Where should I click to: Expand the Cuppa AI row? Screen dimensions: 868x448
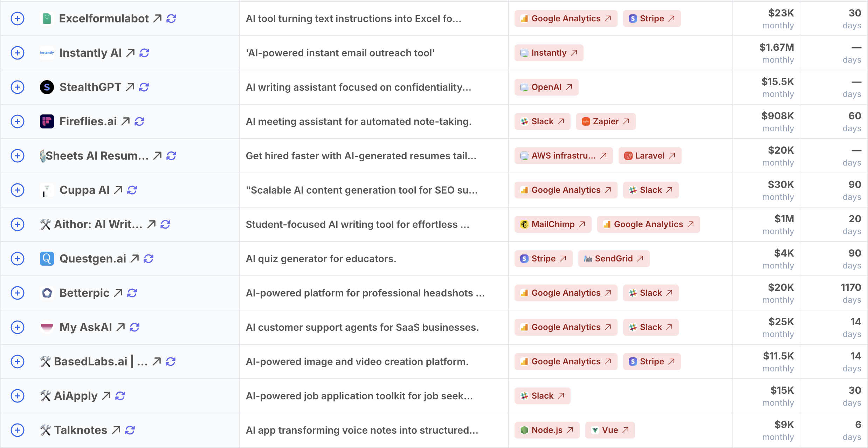click(18, 190)
